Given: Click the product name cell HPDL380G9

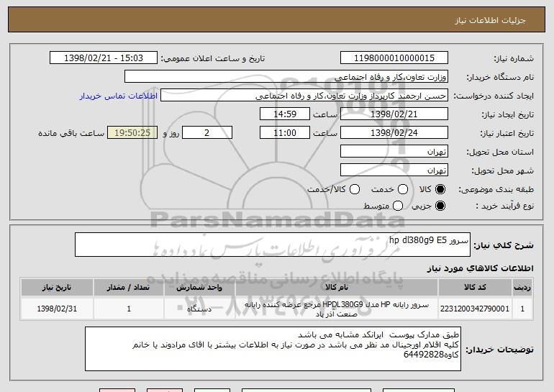Looking at the screenshot, I should tap(337, 309).
